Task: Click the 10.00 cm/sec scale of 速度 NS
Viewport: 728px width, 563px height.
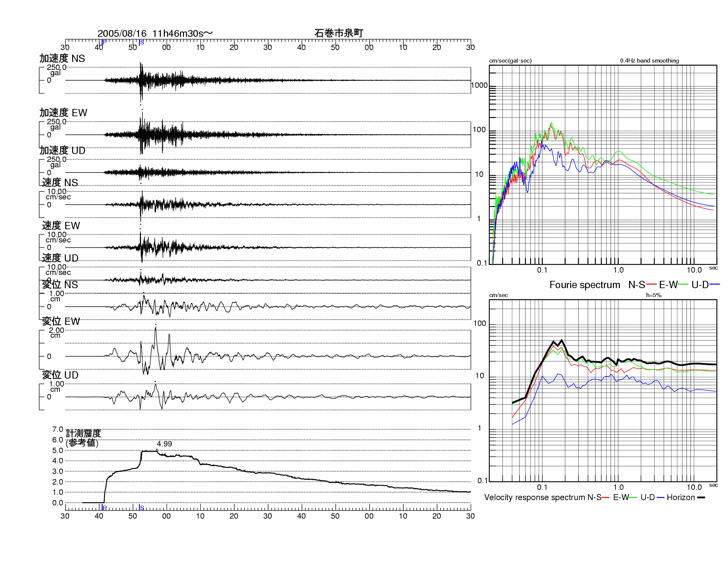Action: coord(58,194)
